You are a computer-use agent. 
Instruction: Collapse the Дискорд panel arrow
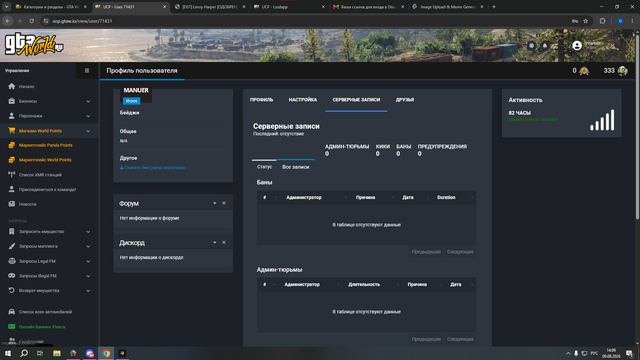[x=215, y=242]
